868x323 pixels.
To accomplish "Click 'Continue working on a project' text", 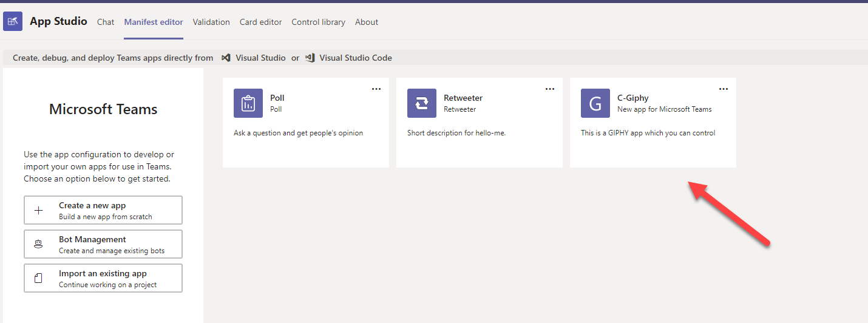I will pos(108,285).
